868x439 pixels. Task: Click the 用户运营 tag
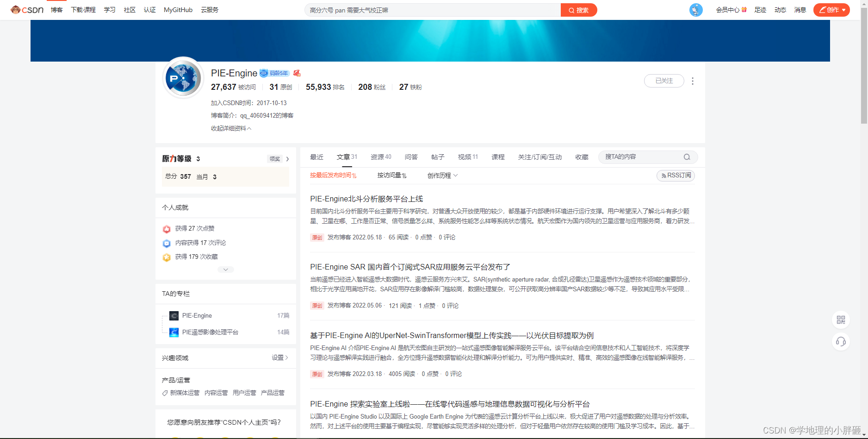point(244,393)
